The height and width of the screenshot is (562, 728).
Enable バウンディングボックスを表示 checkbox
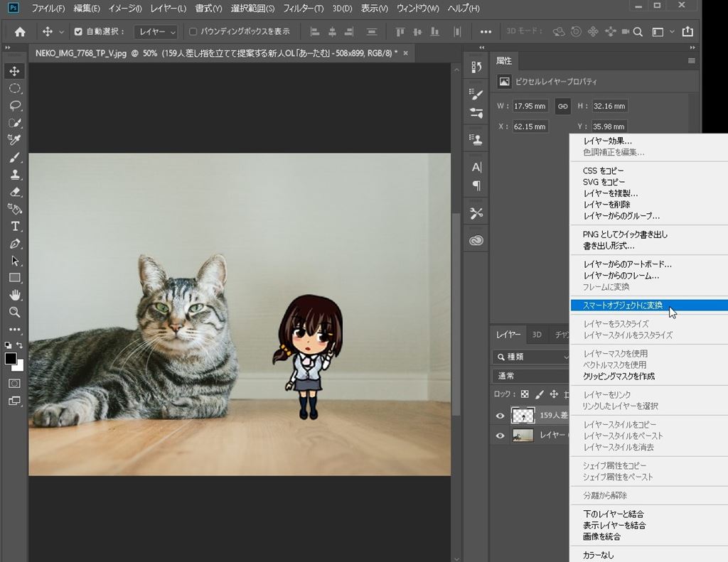[x=193, y=32]
